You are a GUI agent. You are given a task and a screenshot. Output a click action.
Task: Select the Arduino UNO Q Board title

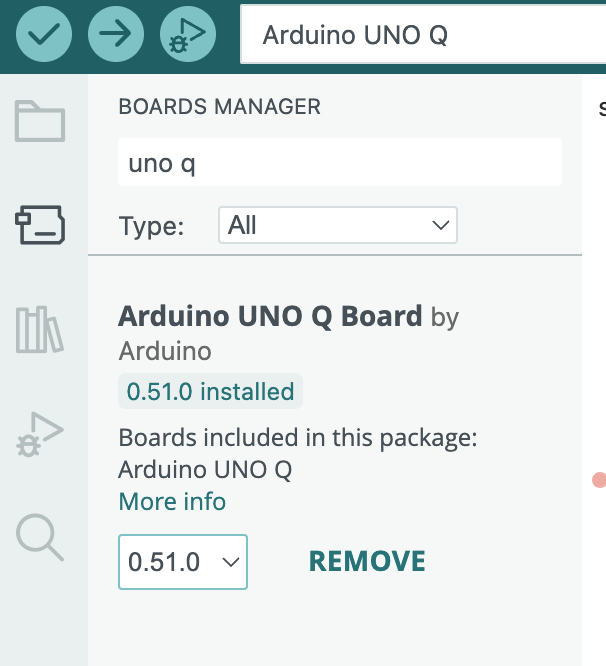click(x=270, y=317)
